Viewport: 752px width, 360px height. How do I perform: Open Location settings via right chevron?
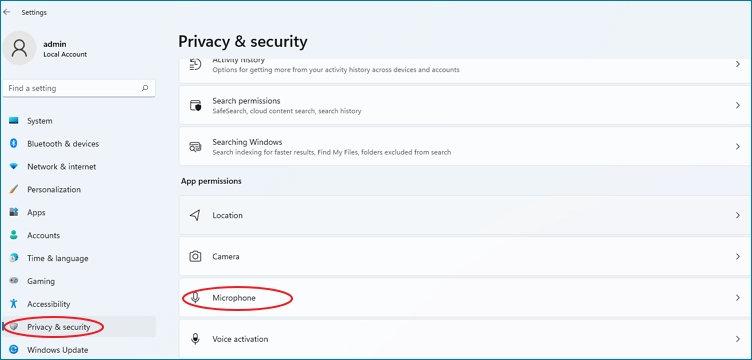coord(738,215)
